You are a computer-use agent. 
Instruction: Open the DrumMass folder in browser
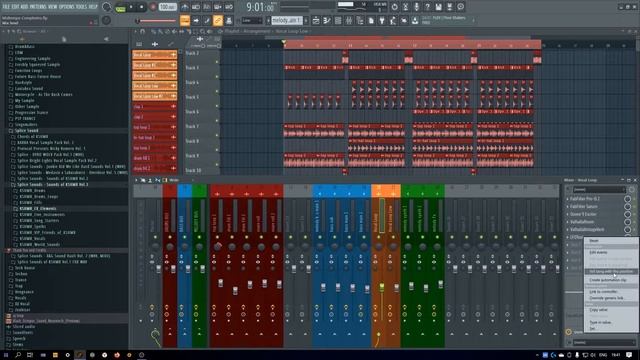pos(24,47)
